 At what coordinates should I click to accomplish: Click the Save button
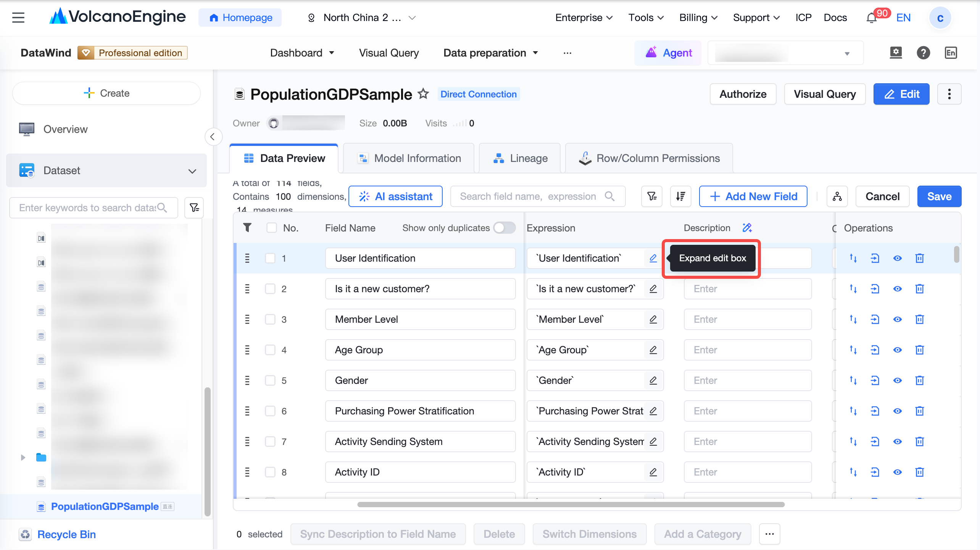[939, 196]
